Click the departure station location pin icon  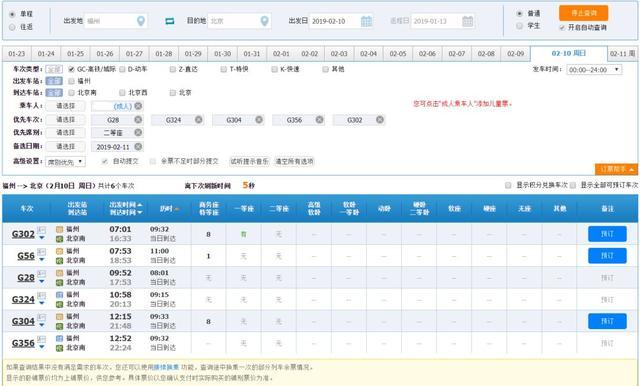point(141,21)
